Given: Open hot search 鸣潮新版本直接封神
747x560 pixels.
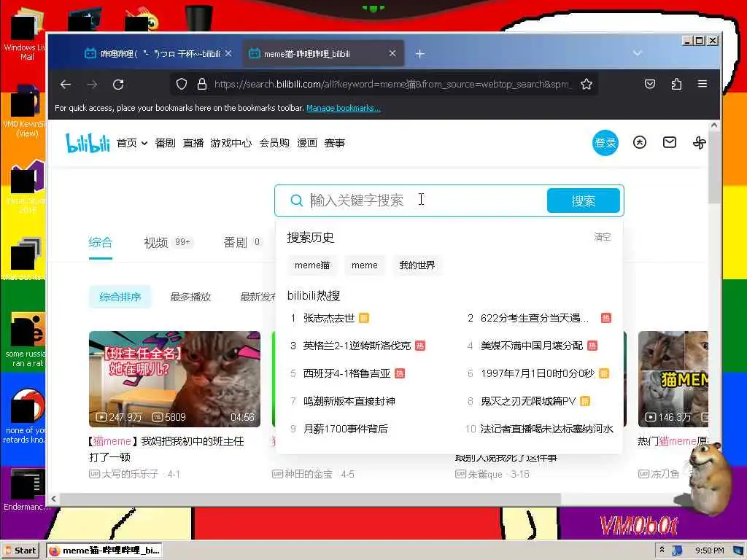Looking at the screenshot, I should pos(349,401).
